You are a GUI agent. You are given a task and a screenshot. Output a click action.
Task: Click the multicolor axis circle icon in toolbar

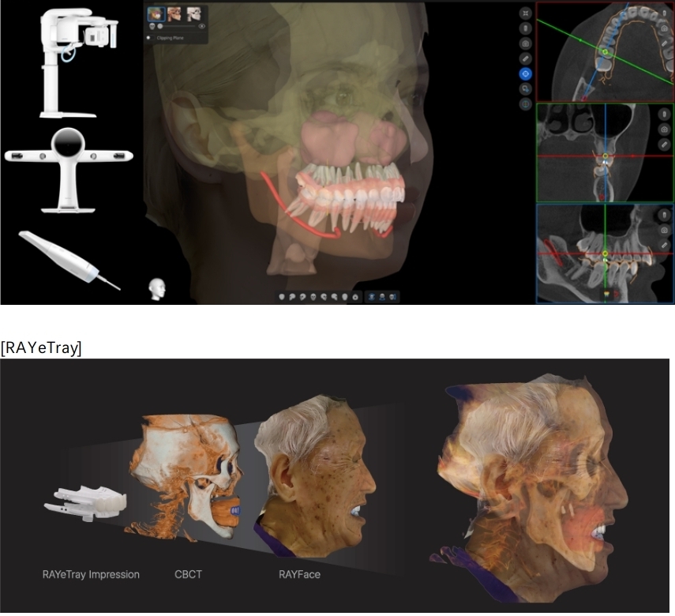(525, 103)
